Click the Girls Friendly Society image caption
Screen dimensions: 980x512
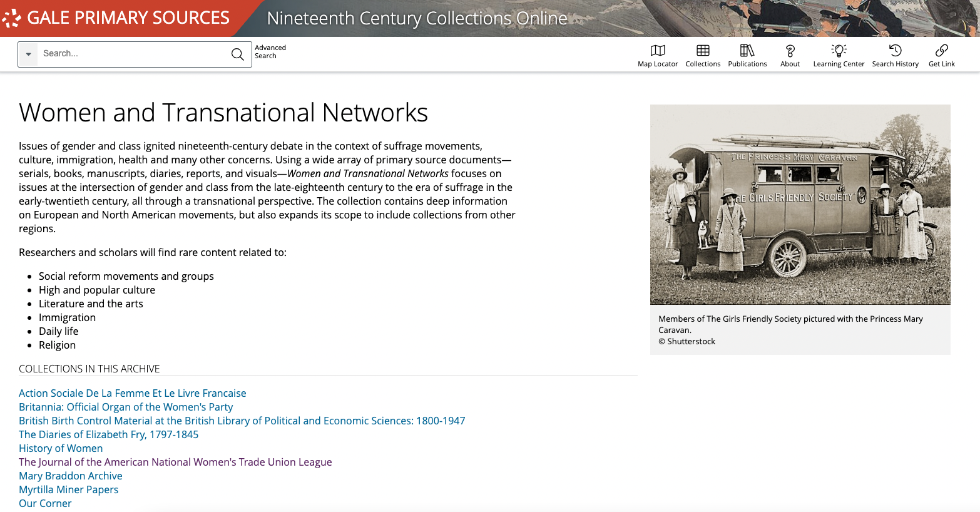click(790, 324)
